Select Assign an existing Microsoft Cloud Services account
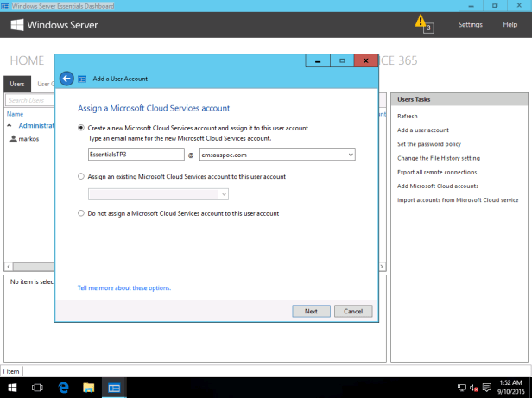 point(81,176)
